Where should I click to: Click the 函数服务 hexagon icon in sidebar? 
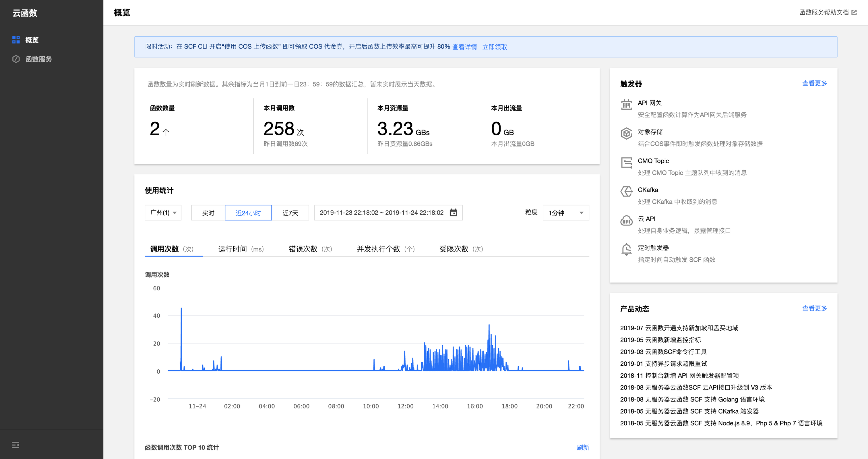(x=16, y=59)
